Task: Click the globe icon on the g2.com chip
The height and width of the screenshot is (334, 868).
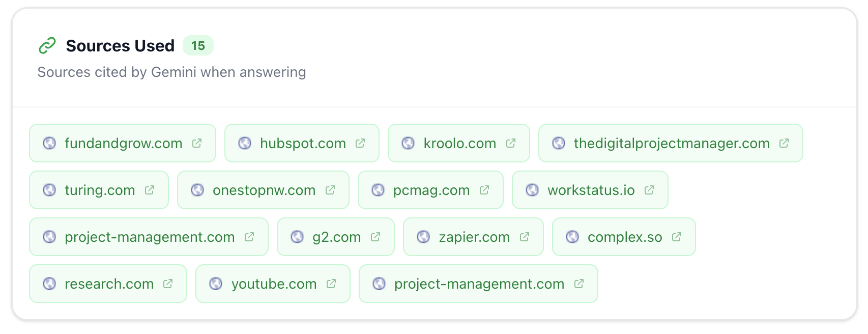Action: (298, 236)
